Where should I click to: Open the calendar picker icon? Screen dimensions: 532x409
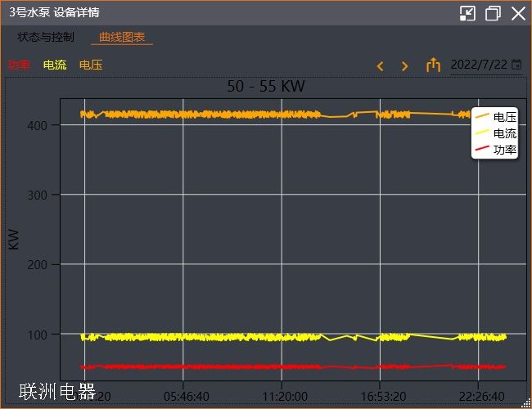point(516,65)
